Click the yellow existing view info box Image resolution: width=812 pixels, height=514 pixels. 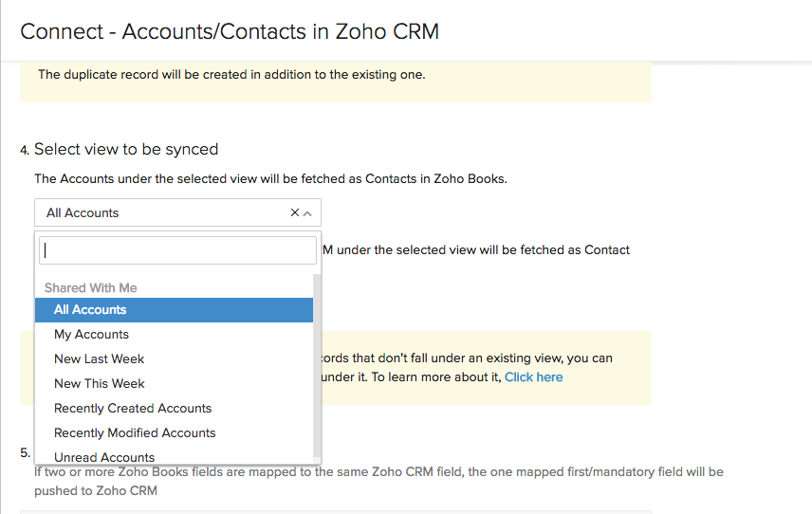(x=484, y=368)
